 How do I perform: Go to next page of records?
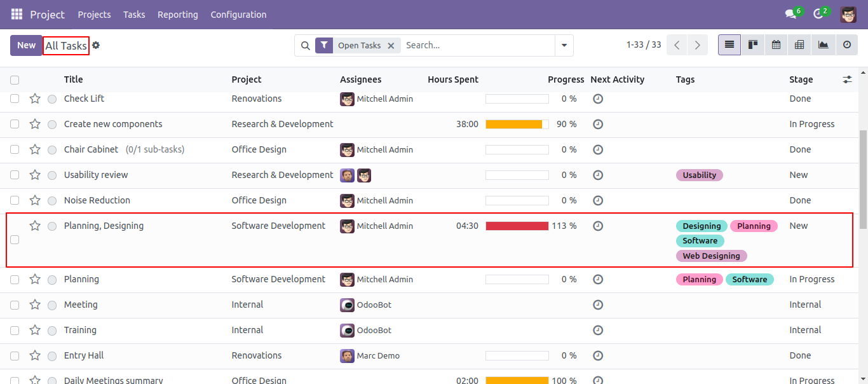(698, 45)
